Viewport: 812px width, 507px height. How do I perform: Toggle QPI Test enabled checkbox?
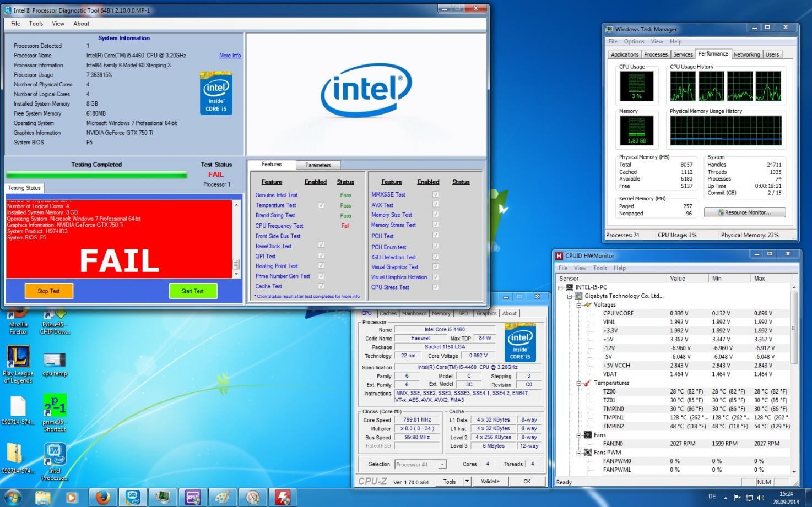[321, 256]
